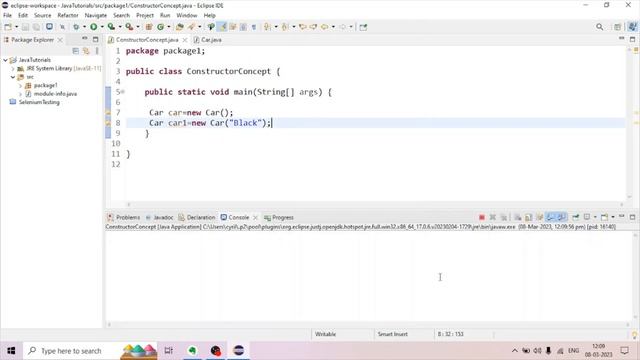Switch to the Problems tab
The height and width of the screenshot is (360, 640).
point(124,218)
